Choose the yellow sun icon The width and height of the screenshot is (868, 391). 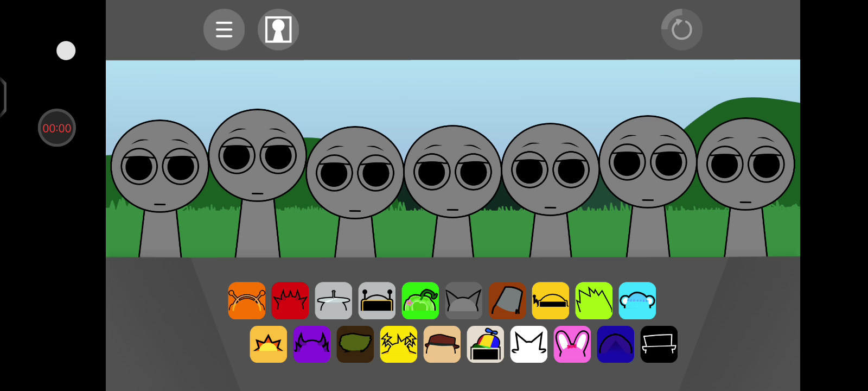(x=269, y=344)
